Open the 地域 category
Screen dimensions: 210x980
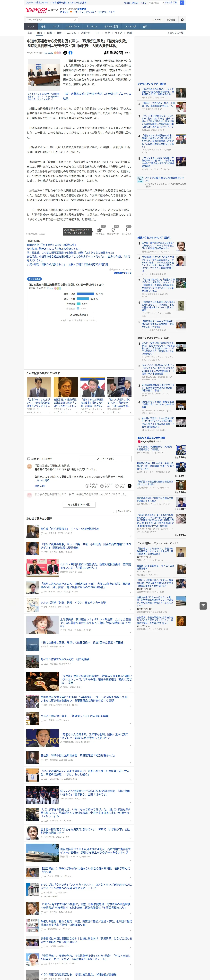coord(129,33)
